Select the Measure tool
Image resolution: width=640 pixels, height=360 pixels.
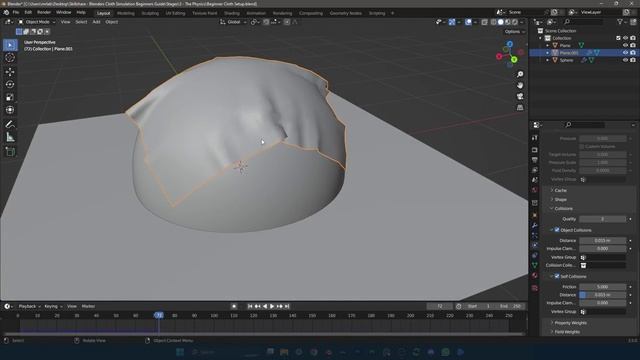pyautogui.click(x=10, y=137)
